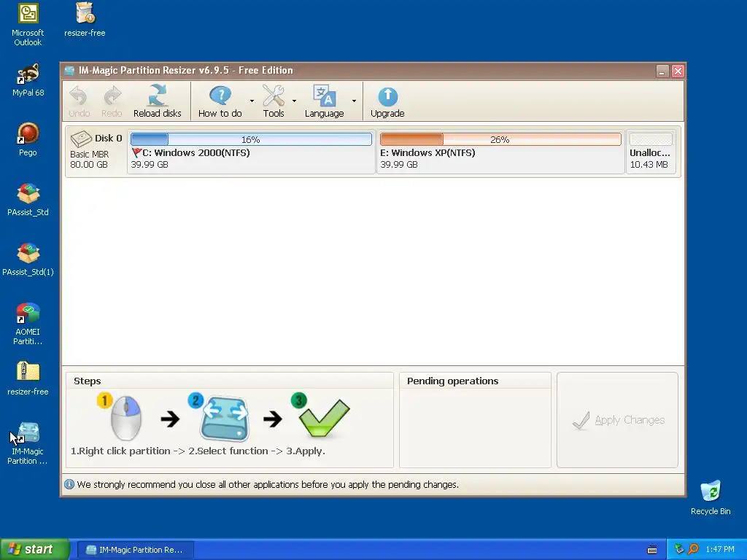Click the Upgrade arrow icon
Viewport: 747px width, 560px height.
388,96
